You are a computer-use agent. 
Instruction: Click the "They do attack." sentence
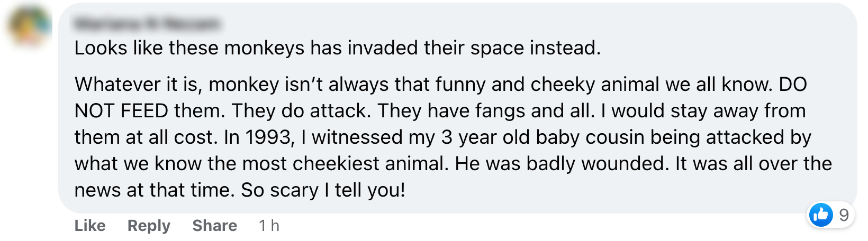tap(299, 111)
